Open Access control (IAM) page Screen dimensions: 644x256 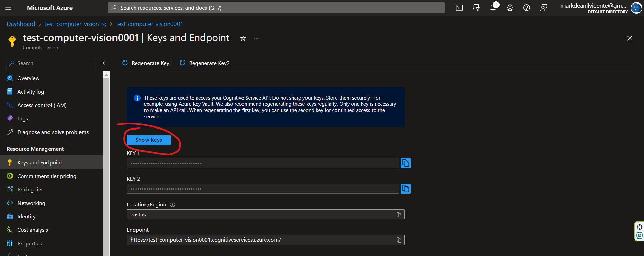click(42, 105)
